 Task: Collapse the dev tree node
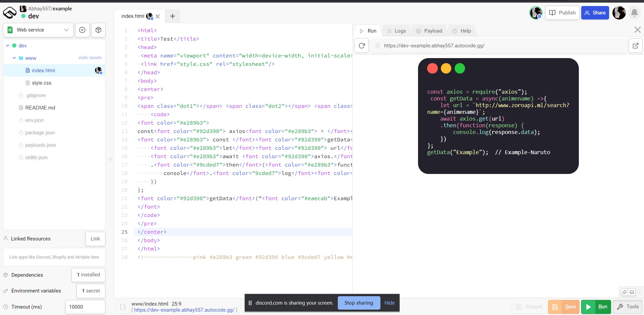pyautogui.click(x=7, y=46)
